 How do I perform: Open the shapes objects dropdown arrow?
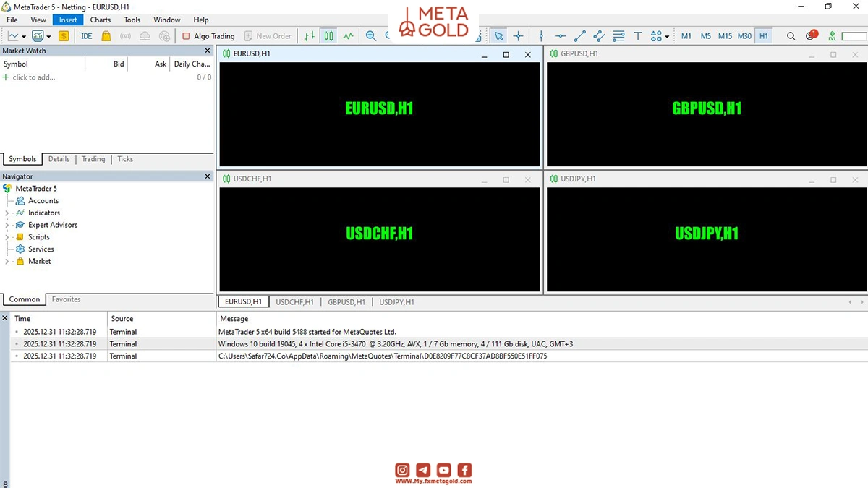667,36
